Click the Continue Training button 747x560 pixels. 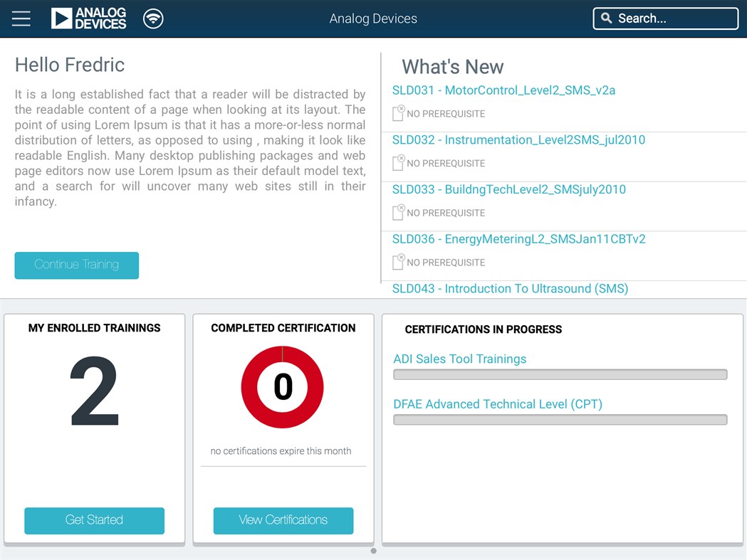tap(77, 265)
